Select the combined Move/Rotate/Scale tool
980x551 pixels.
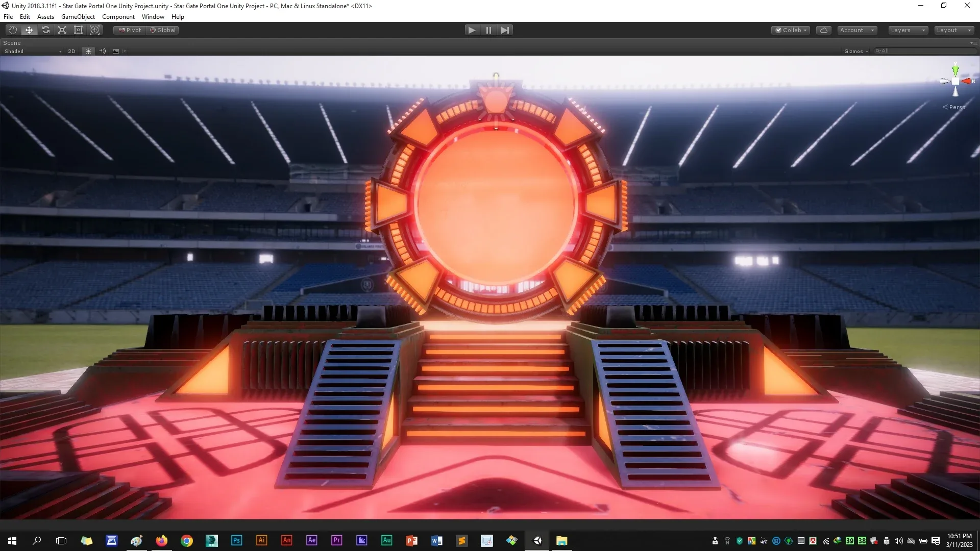pos(95,30)
